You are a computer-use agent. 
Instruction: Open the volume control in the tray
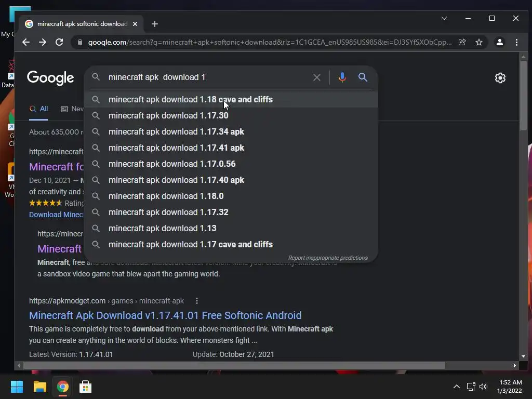pos(483,387)
